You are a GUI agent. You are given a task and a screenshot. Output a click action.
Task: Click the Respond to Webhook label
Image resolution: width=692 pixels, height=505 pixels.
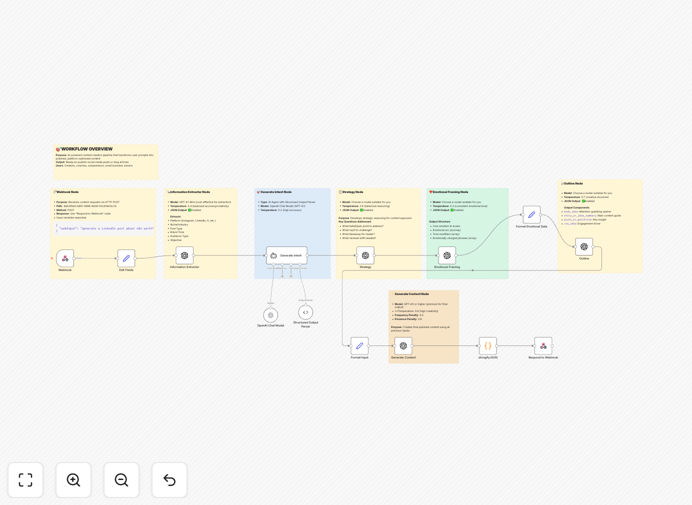point(543,358)
